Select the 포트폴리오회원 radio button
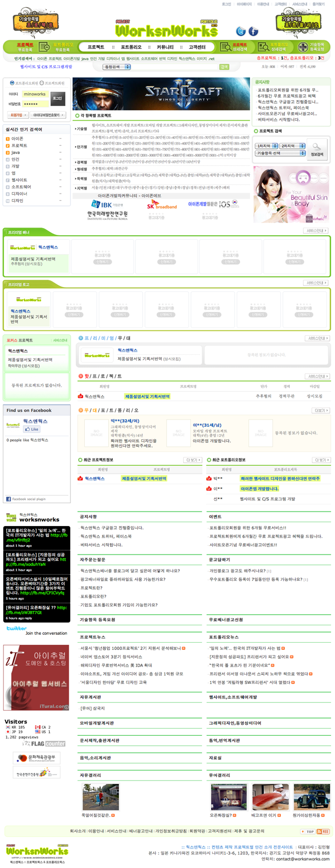This screenshot has width=335, height=868. [x=12, y=83]
